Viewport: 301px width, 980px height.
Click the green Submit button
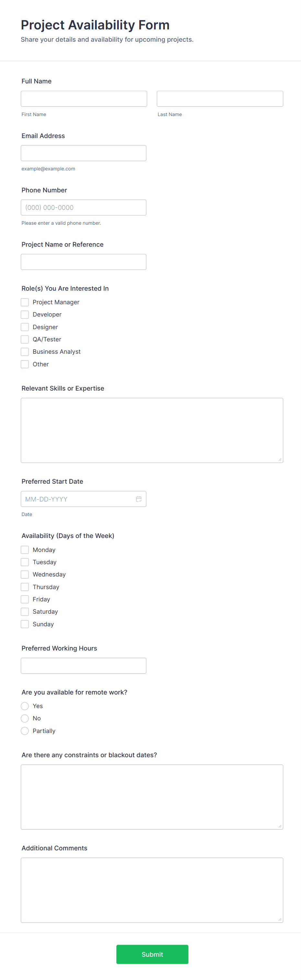152,954
